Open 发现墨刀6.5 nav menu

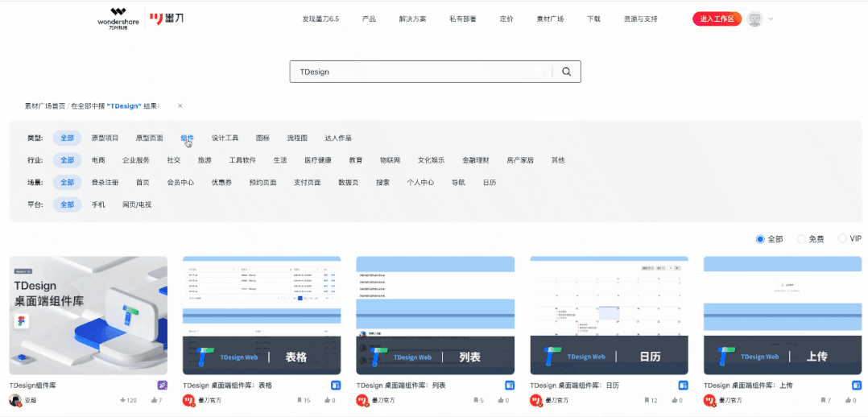[320, 19]
